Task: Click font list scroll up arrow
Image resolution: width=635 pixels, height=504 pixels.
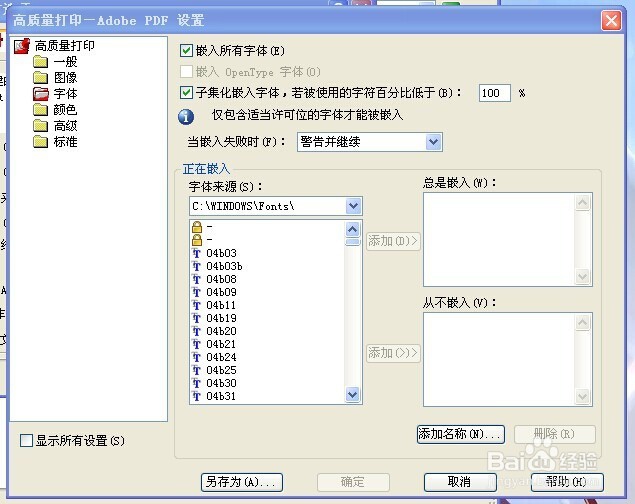Action: 353,230
